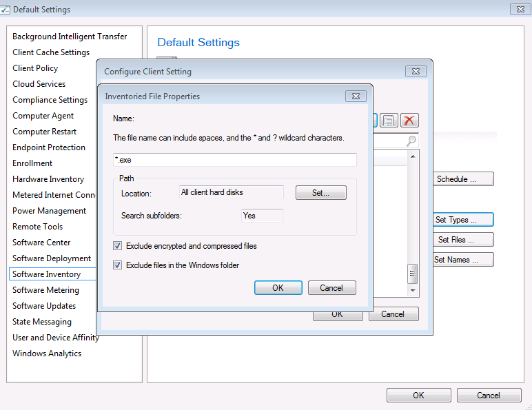
Task: Close the Default Settings window
Action: [x=519, y=10]
